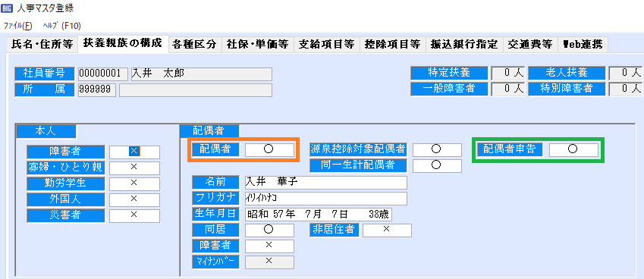This screenshot has width=644, height=279.
Task: Click the マイナンバー label
Action: click(x=215, y=262)
